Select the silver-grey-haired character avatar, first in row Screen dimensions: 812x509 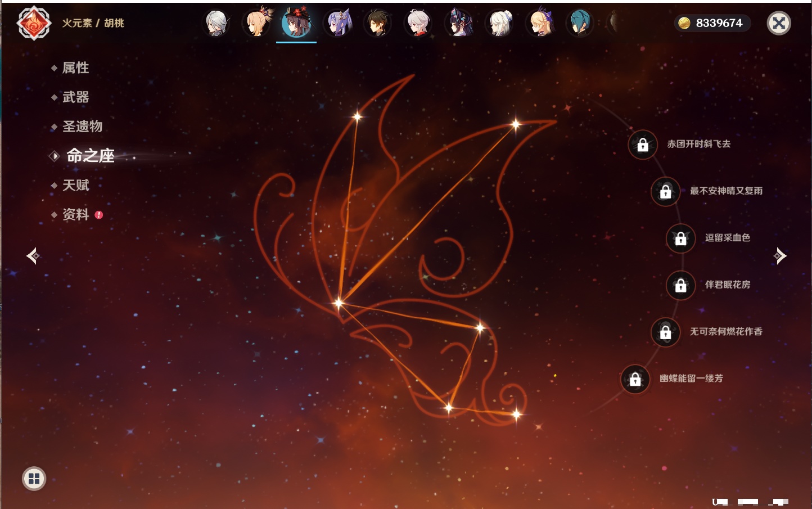point(216,23)
